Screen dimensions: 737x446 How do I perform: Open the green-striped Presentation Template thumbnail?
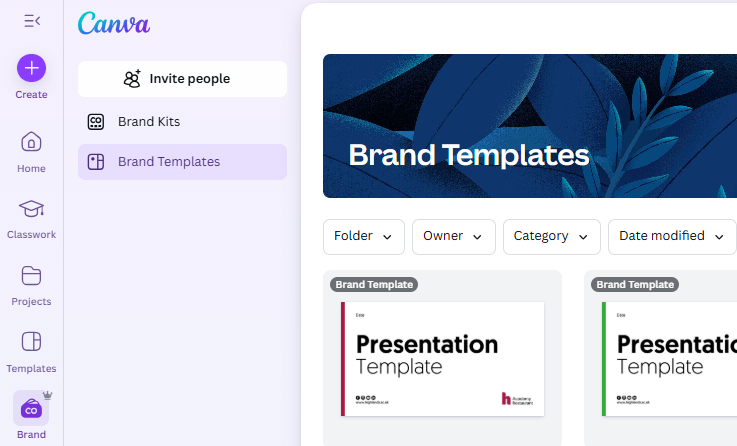(670, 358)
